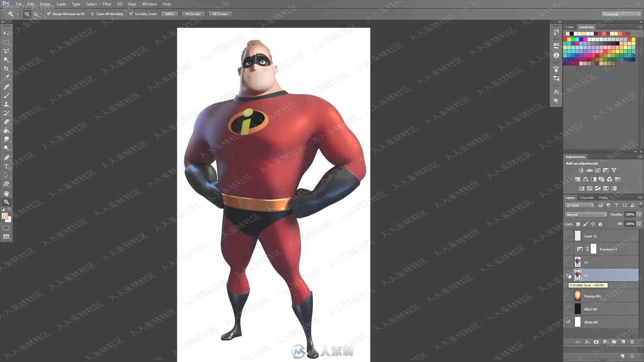Switch to the Channels tab
The width and height of the screenshot is (644, 362).
[587, 198]
